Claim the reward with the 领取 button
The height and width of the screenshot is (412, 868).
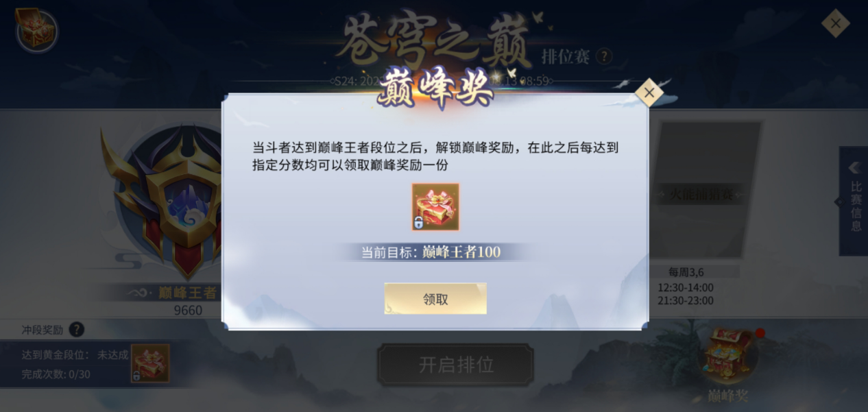coord(435,299)
